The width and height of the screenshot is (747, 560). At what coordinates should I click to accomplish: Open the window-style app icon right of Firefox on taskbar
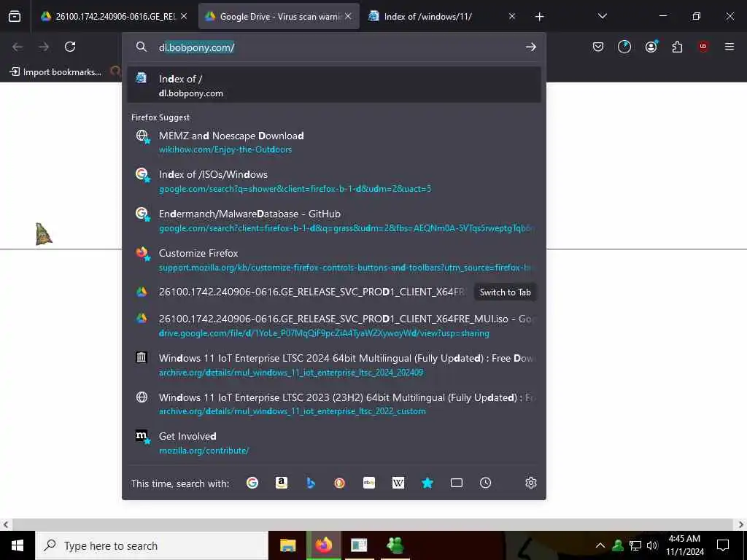pos(359,545)
